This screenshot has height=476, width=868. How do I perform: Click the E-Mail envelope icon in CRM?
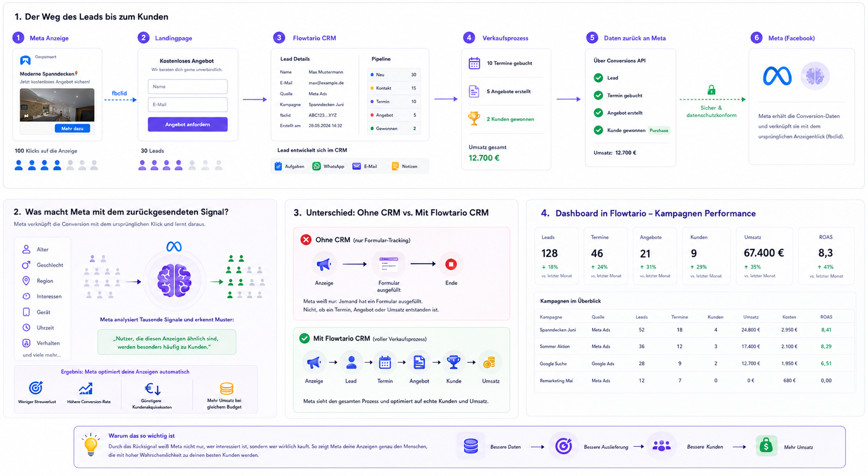(x=356, y=167)
